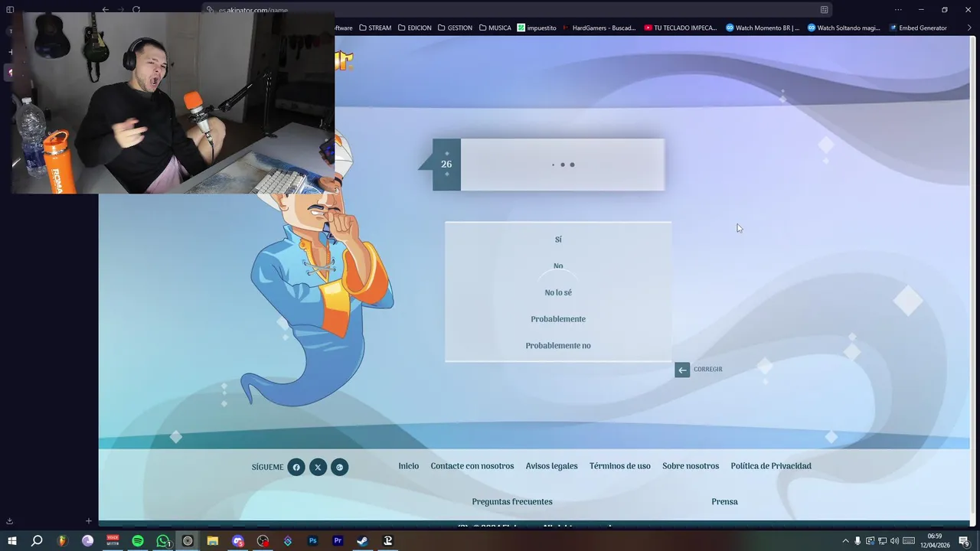Go back with browser back arrow
This screenshot has height=551, width=980.
click(x=106, y=10)
